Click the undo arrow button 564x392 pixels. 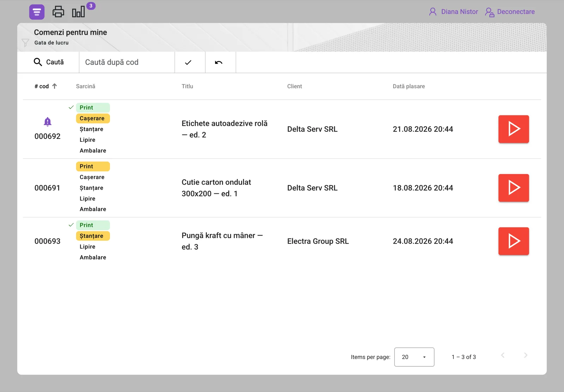219,62
